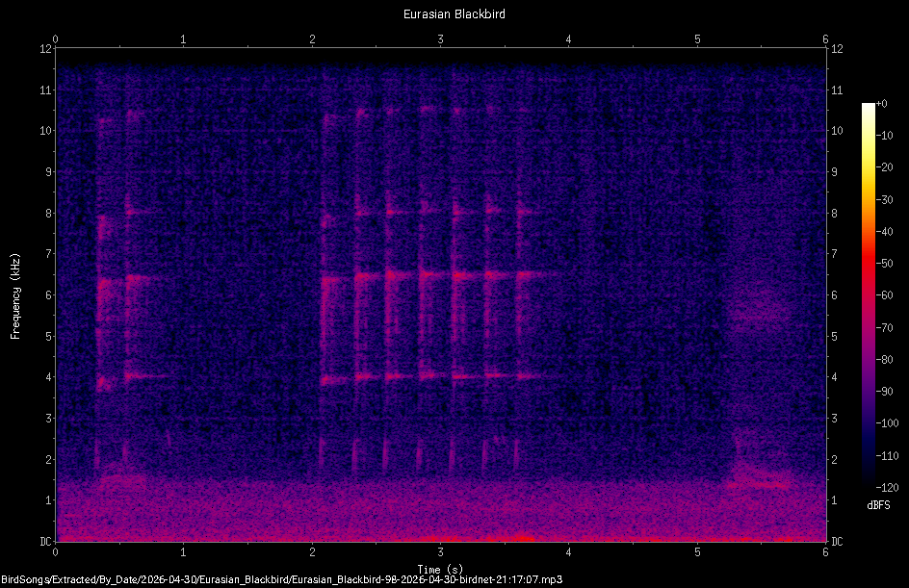
Task: Click the 'Time (s)' axis label
Action: [x=440, y=570]
